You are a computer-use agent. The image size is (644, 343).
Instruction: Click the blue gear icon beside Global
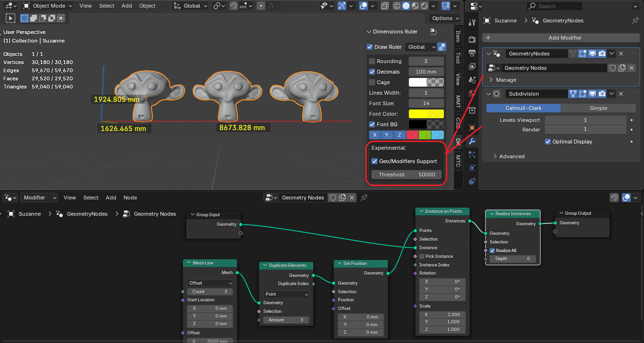click(441, 47)
